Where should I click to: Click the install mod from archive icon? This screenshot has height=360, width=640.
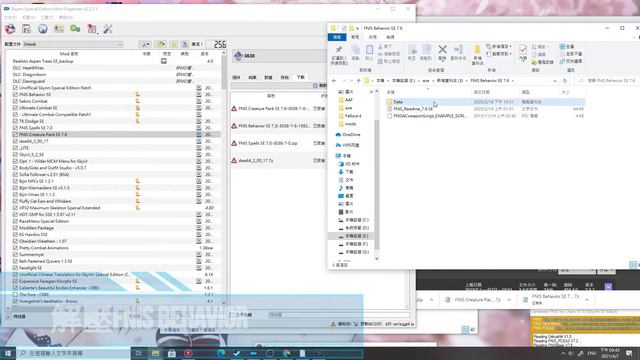click(27, 29)
